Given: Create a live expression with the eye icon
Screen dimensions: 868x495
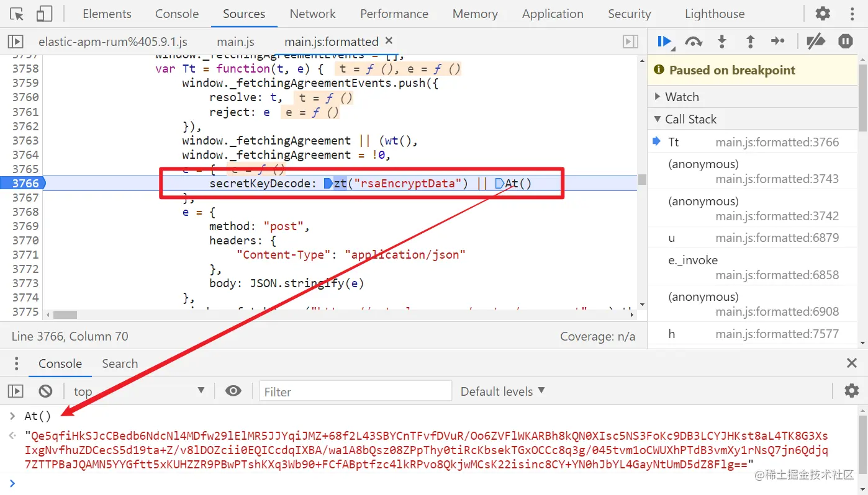Looking at the screenshot, I should pyautogui.click(x=233, y=391).
